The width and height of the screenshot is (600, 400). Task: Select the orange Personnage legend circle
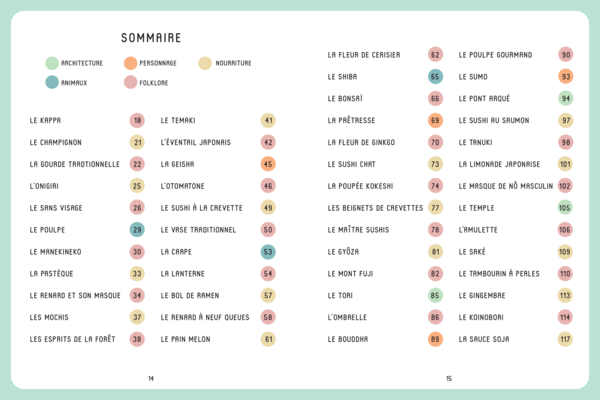point(130,63)
